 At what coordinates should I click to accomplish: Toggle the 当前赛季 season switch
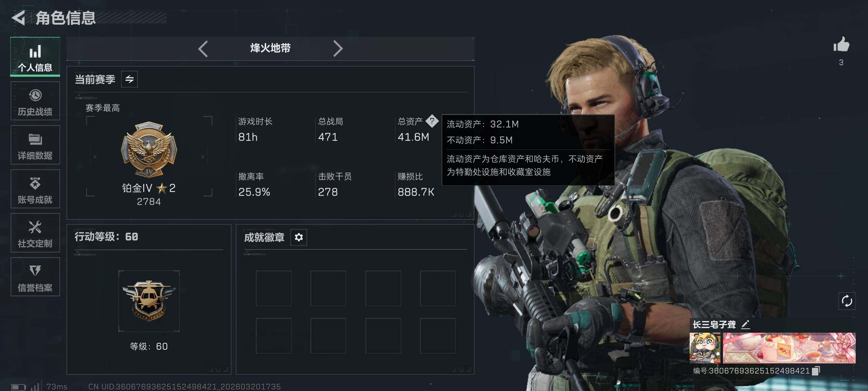[x=129, y=79]
